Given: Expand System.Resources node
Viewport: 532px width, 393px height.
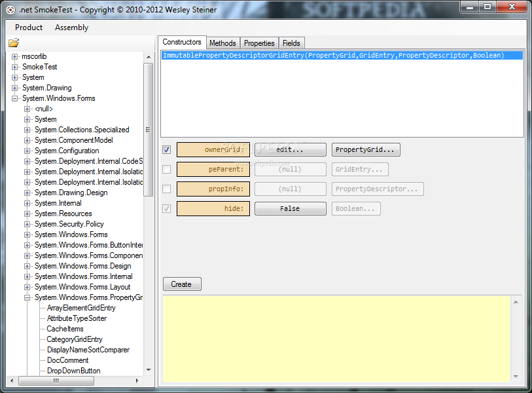Looking at the screenshot, I should click(x=27, y=214).
